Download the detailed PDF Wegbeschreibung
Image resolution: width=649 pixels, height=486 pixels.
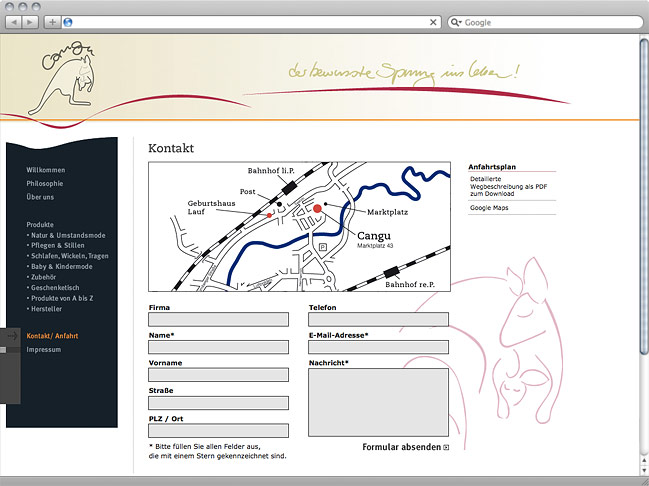(x=504, y=185)
